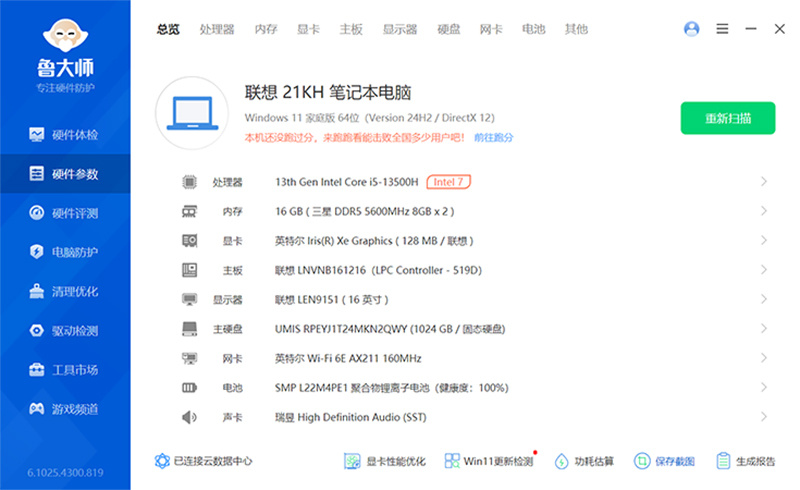The width and height of the screenshot is (800, 490).
Task: Click 瑞昱 High Definition Audio text
Action: [351, 417]
